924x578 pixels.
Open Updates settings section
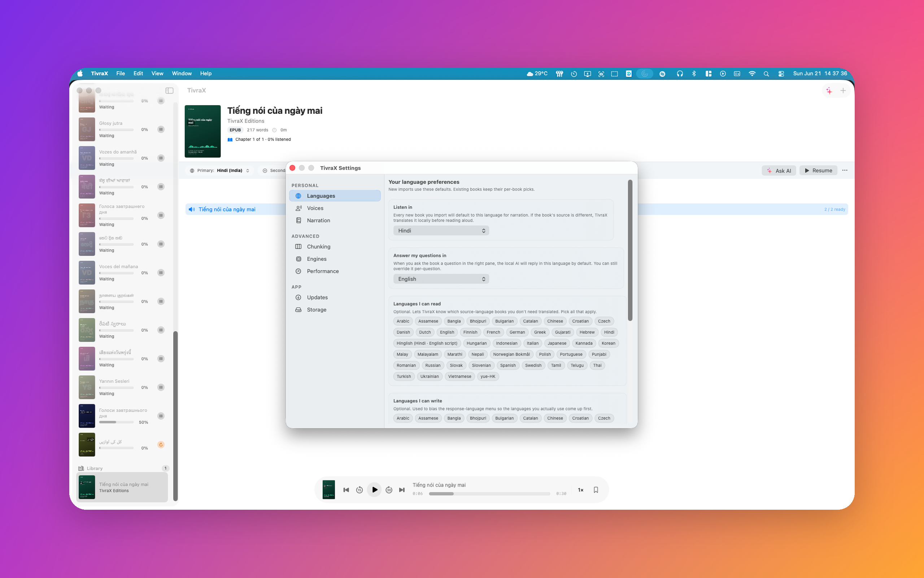(x=335, y=298)
